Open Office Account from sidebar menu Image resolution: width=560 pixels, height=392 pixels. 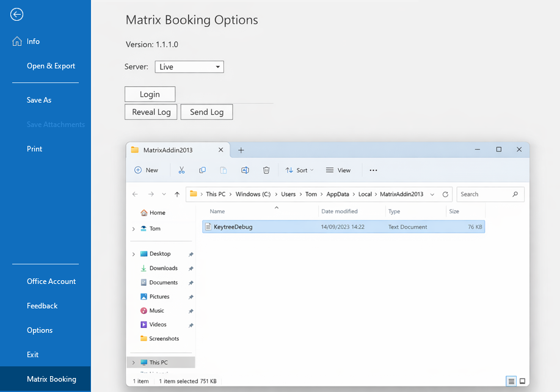pyautogui.click(x=51, y=281)
